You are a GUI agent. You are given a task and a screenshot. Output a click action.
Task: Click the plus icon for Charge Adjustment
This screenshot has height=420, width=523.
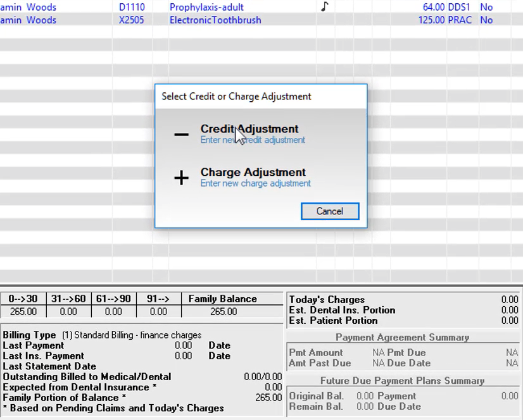coord(181,178)
